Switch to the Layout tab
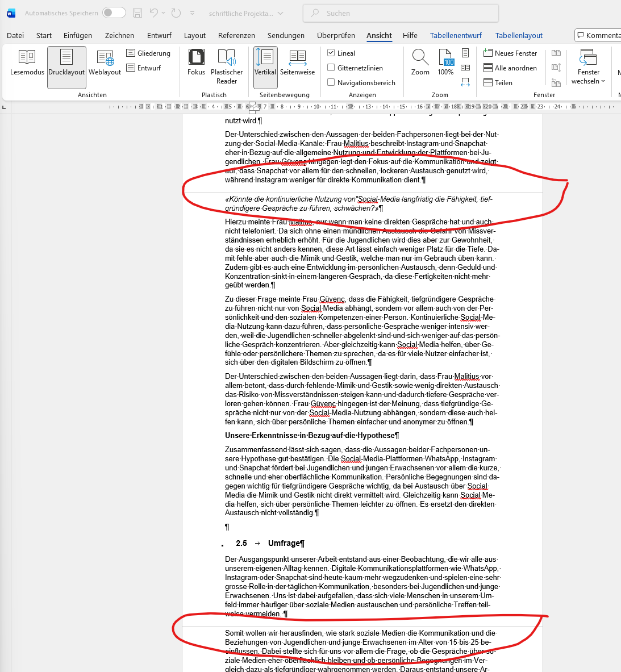Screen dimensions: 621x672 click(194, 36)
